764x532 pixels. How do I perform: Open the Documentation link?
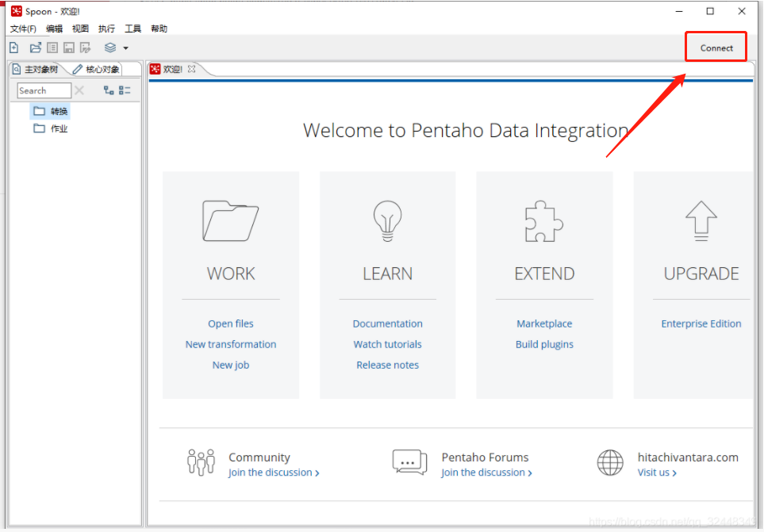click(387, 323)
